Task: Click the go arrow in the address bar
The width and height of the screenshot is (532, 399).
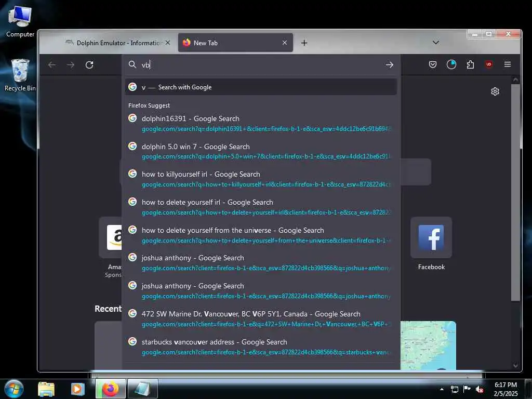Action: 390,64
